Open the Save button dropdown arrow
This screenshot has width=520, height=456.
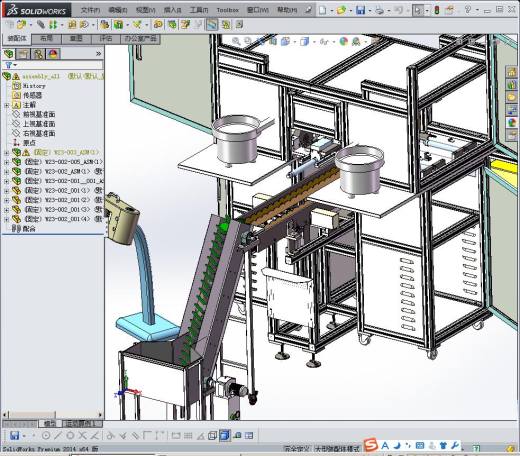(x=370, y=10)
